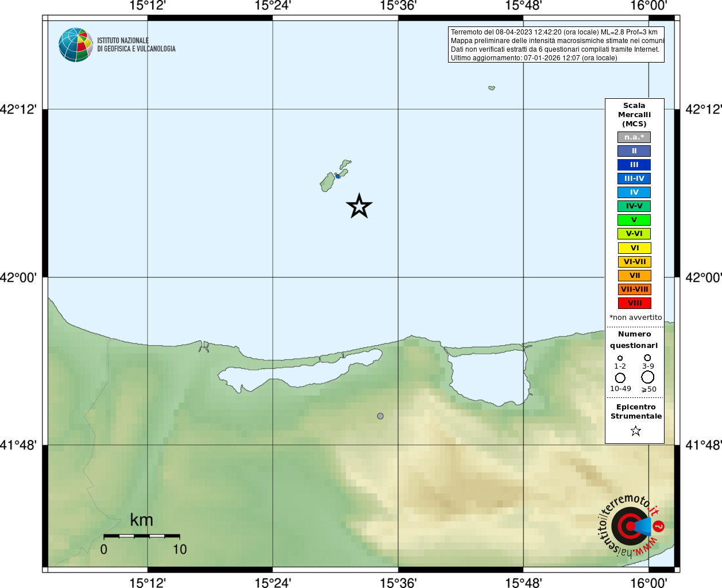Click the right axis label 42°00'
The image size is (722, 588).
click(704, 277)
